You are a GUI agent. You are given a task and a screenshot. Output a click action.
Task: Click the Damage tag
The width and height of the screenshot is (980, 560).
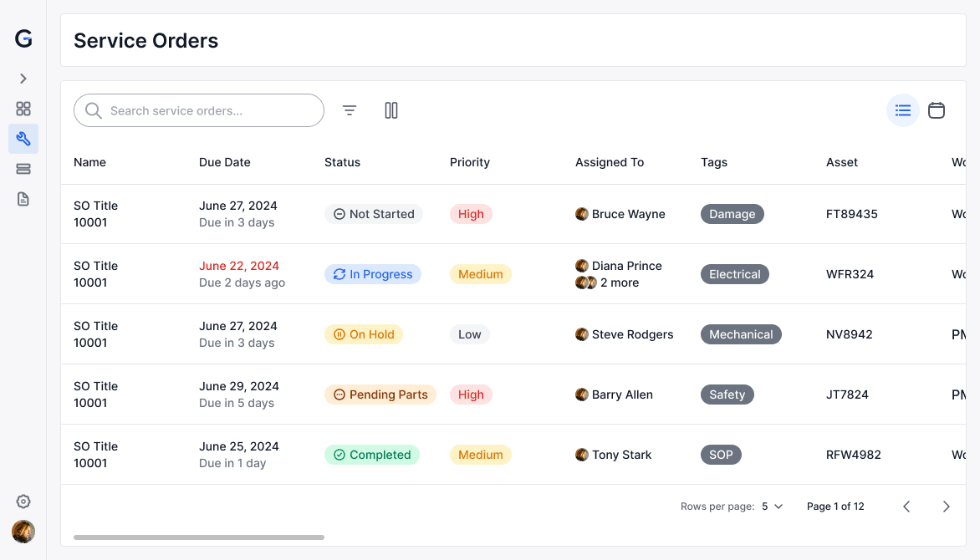732,214
